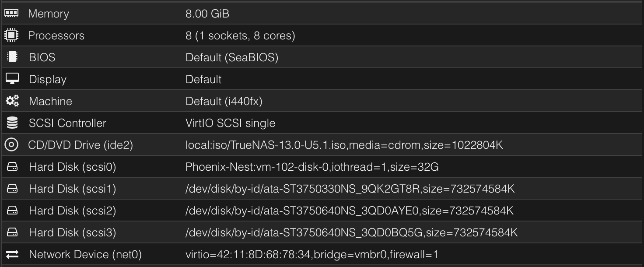Click the Hard Disk scsi3 drive icon
The image size is (644, 267).
(11, 232)
